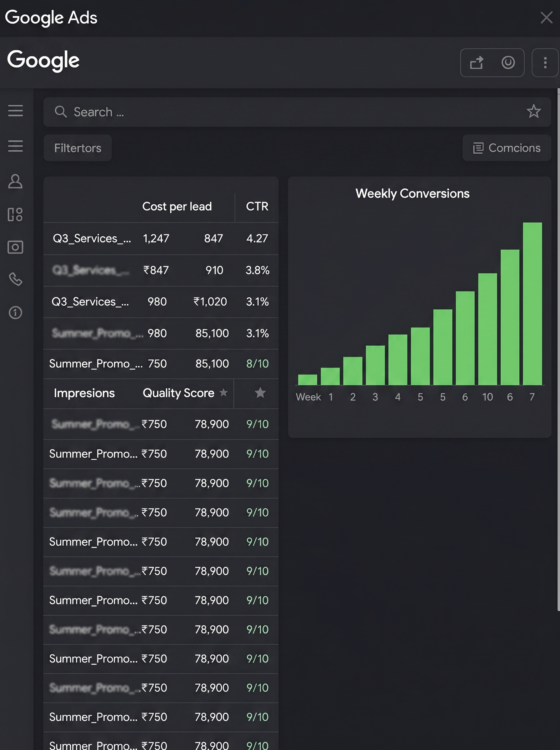The width and height of the screenshot is (560, 750).
Task: Click the shortest bar in Weekly Conversions chart
Action: point(307,380)
